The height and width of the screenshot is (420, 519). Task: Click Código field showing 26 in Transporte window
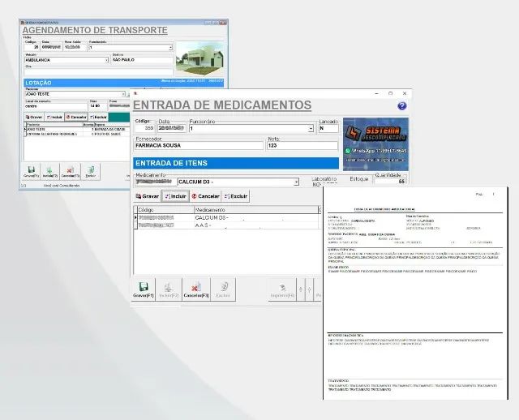click(x=32, y=47)
